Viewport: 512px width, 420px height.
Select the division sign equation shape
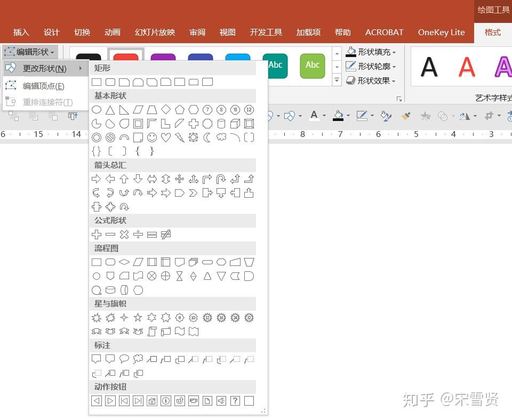tap(138, 235)
